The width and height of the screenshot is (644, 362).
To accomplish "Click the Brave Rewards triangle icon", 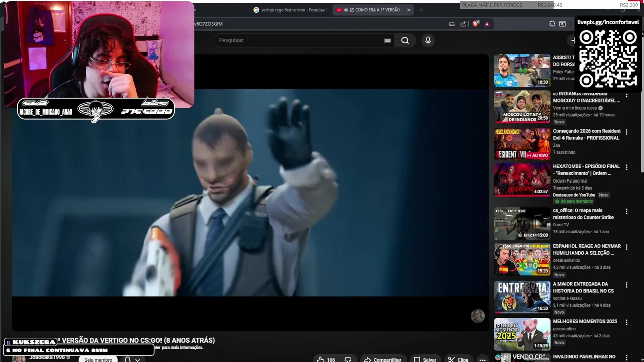I will point(487,24).
